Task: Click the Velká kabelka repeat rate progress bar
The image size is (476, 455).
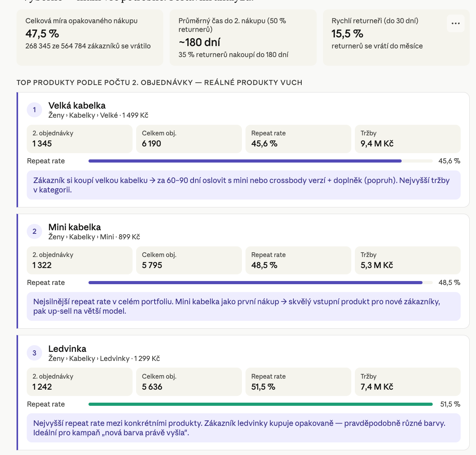Action: (x=260, y=161)
